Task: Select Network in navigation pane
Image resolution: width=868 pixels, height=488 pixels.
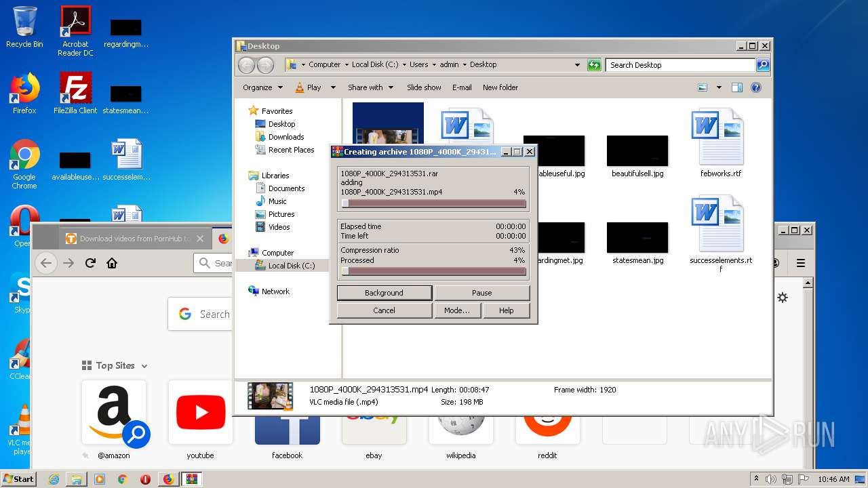Action: [x=275, y=291]
